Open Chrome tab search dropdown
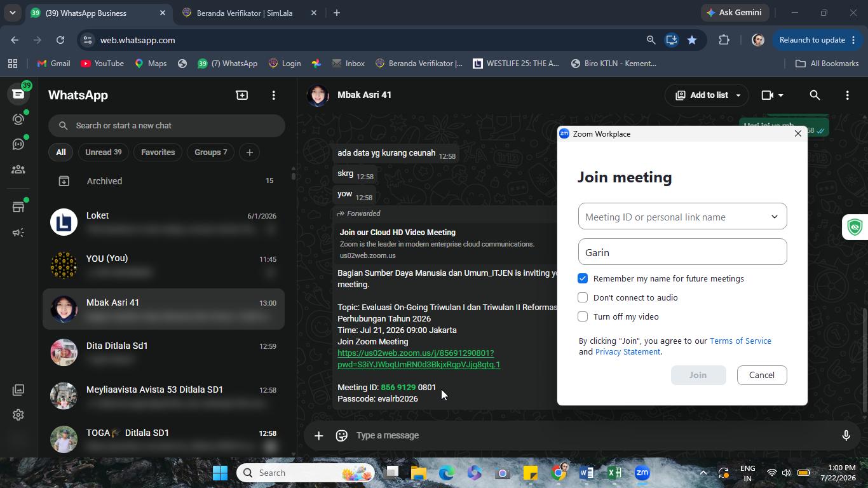The height and width of the screenshot is (488, 868). point(12,13)
